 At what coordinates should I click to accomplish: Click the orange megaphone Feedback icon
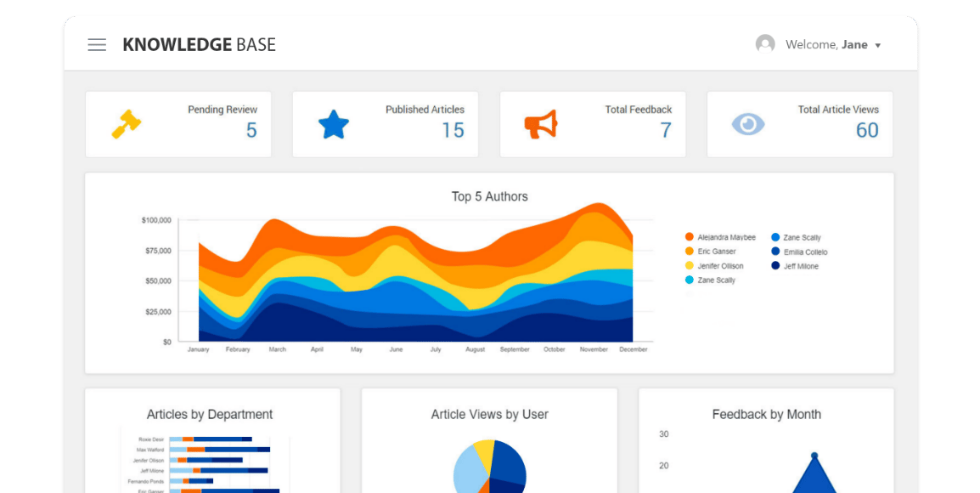pyautogui.click(x=541, y=124)
